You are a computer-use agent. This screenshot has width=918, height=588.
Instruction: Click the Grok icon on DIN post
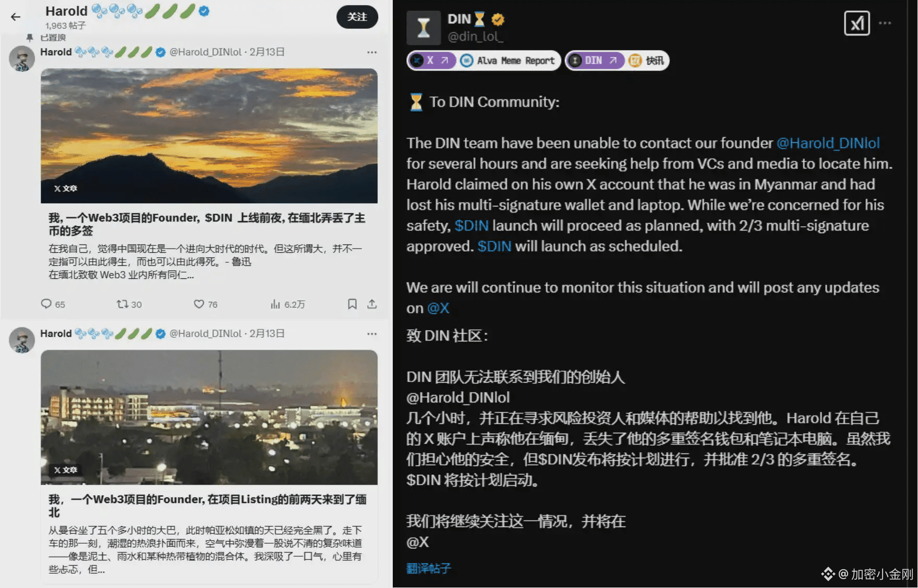tap(857, 23)
